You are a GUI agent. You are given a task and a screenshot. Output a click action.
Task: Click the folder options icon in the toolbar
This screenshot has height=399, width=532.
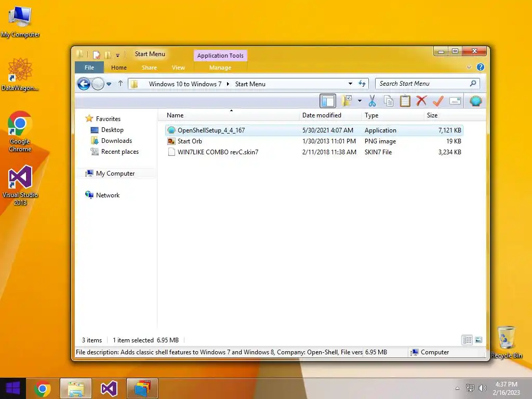tap(347, 101)
